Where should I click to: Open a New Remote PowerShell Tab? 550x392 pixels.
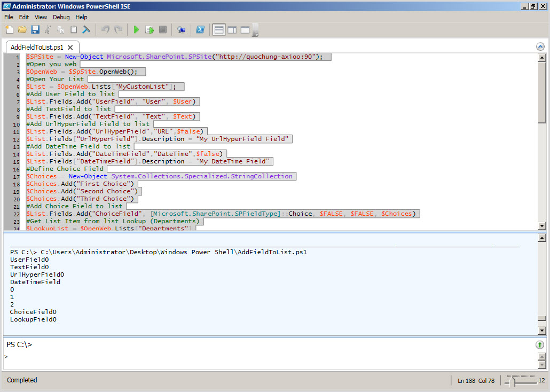click(x=181, y=29)
